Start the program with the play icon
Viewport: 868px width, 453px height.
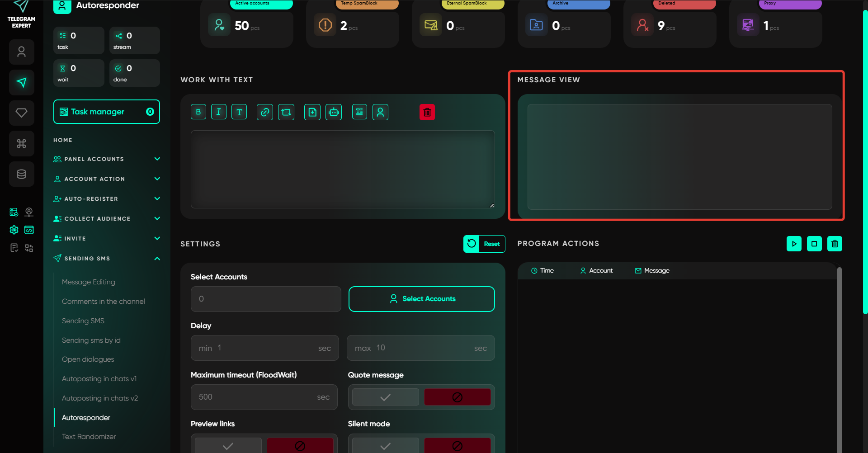point(794,244)
